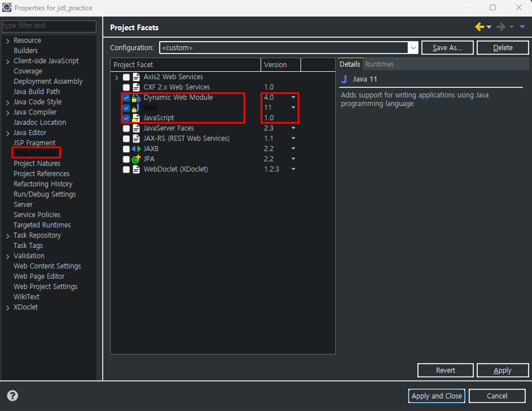Open the JPA version 2.2 dropdown

pyautogui.click(x=293, y=158)
